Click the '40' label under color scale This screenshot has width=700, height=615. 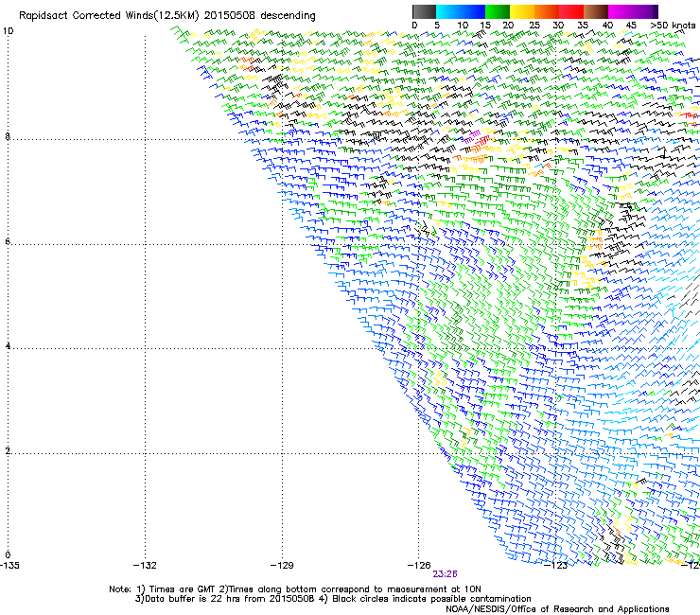coord(607,26)
